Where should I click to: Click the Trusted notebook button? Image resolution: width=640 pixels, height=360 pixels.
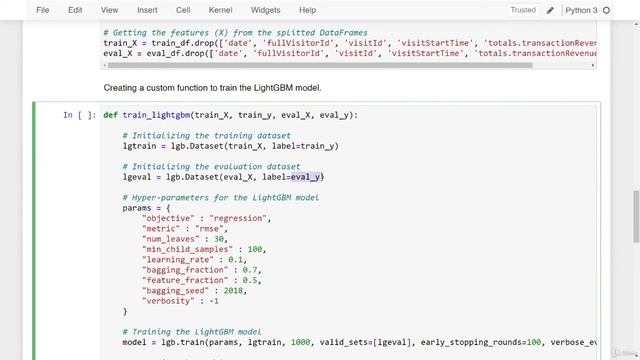(x=523, y=10)
